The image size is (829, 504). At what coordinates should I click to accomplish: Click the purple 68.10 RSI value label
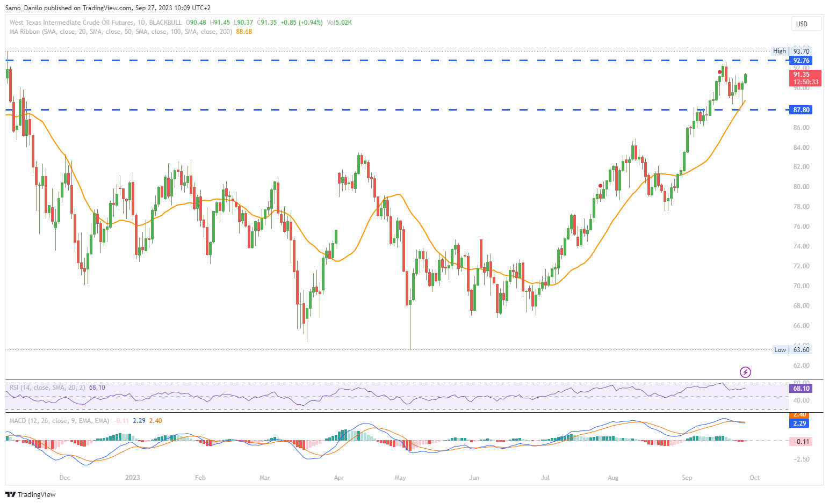tap(801, 388)
